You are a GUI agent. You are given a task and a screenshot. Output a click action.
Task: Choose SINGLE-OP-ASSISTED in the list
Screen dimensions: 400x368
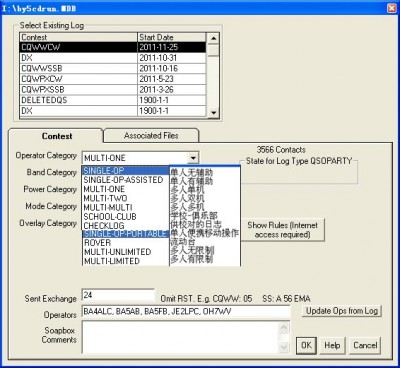[x=126, y=180]
